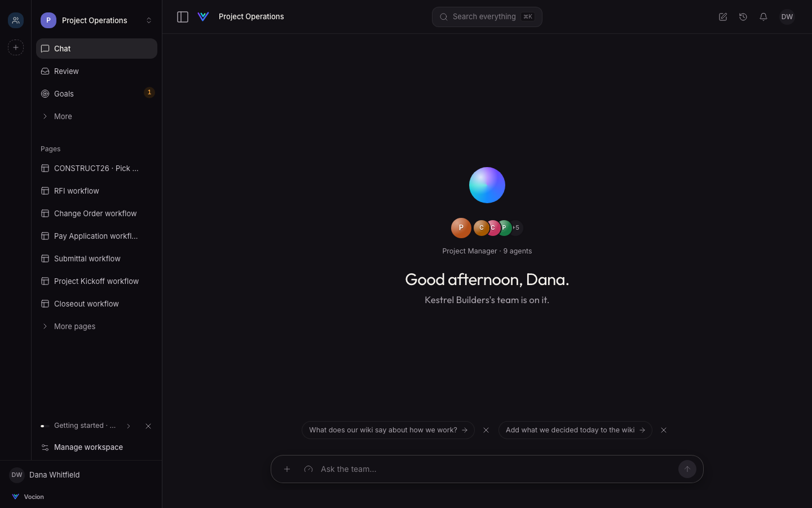Click Vocion brand link at bottom
This screenshot has width=812, height=508.
pos(28,497)
